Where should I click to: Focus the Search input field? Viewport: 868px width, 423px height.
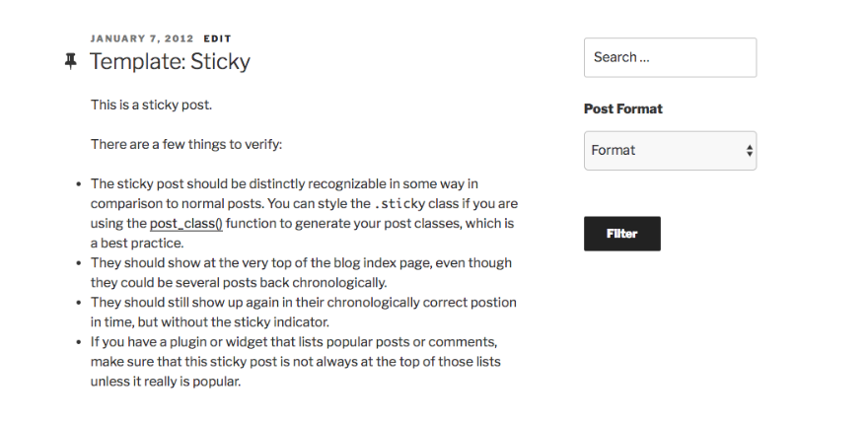click(670, 57)
